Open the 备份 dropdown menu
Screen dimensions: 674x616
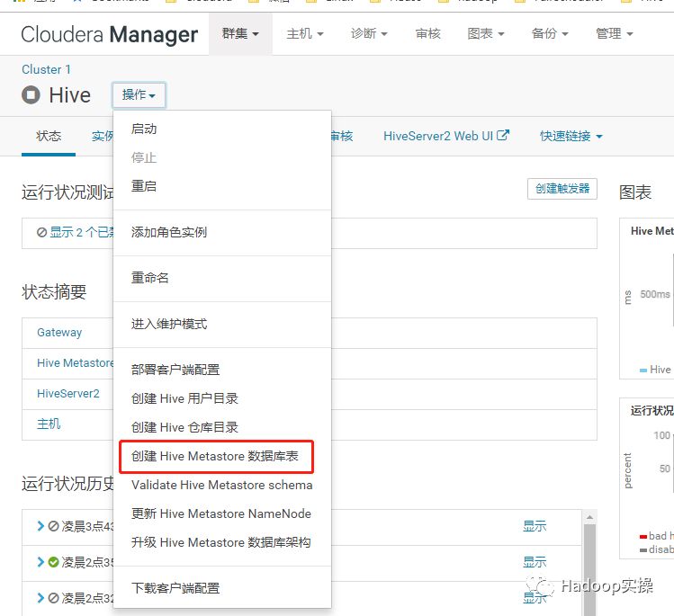pos(550,33)
